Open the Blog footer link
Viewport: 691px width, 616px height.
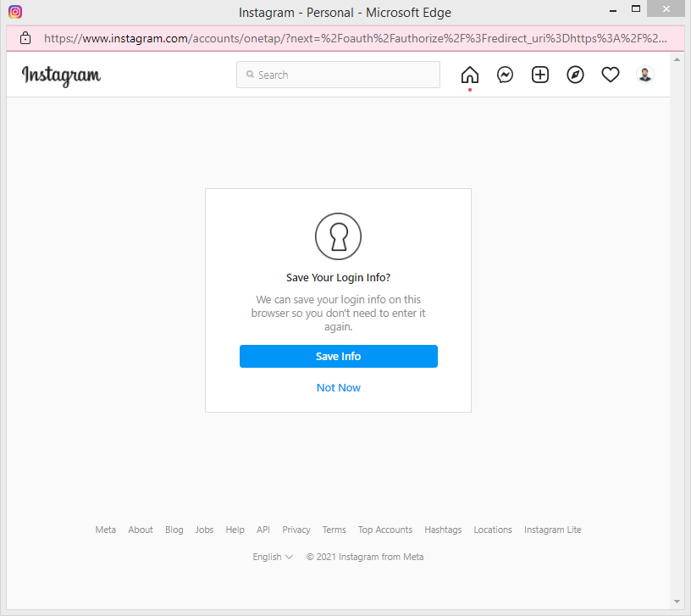click(174, 530)
